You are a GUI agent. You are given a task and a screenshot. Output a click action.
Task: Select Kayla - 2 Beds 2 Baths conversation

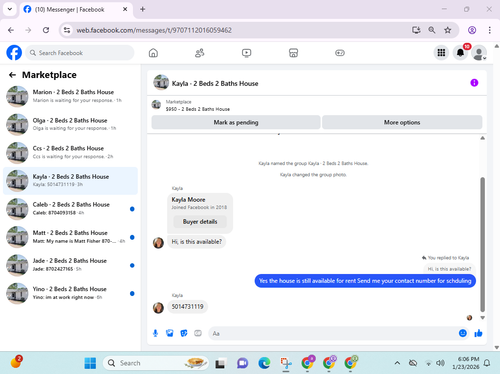(x=70, y=181)
